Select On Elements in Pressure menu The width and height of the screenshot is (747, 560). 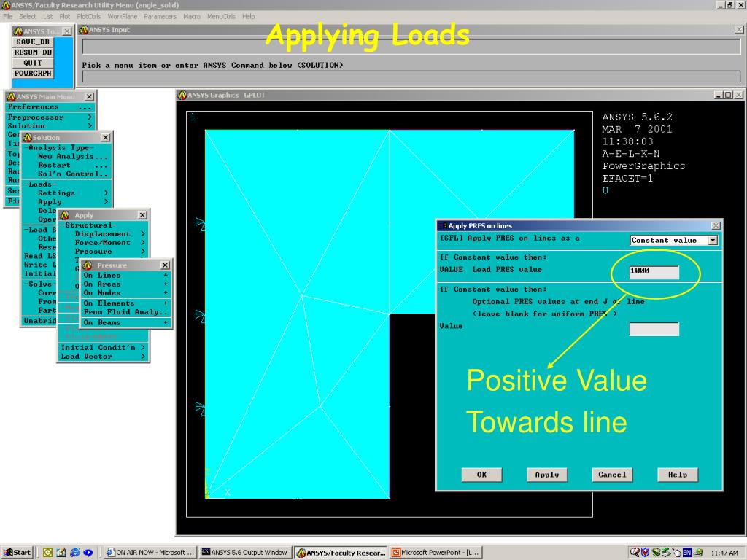coord(125,303)
